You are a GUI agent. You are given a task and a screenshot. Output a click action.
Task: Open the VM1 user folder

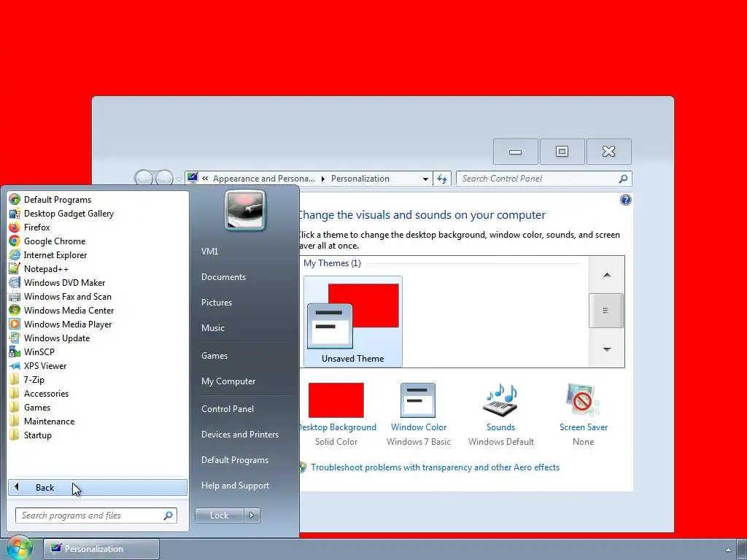coord(209,251)
